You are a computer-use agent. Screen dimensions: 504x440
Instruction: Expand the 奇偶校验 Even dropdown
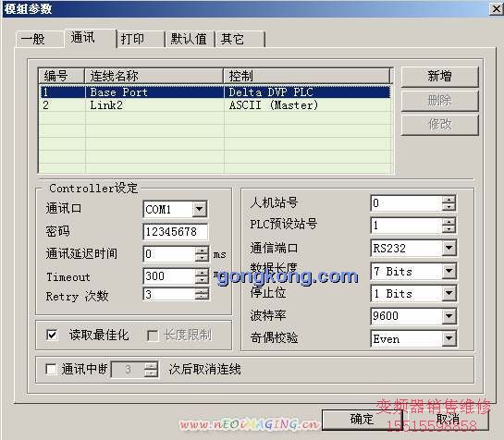click(449, 338)
